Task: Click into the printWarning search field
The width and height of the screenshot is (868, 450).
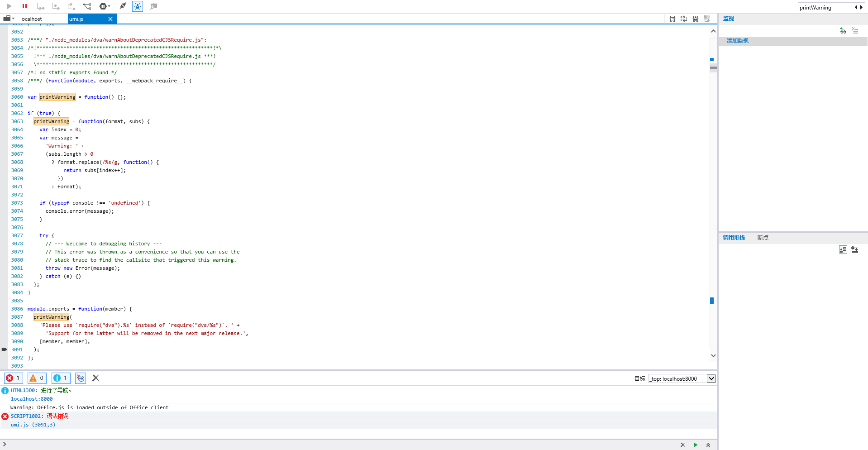Action: coord(825,8)
